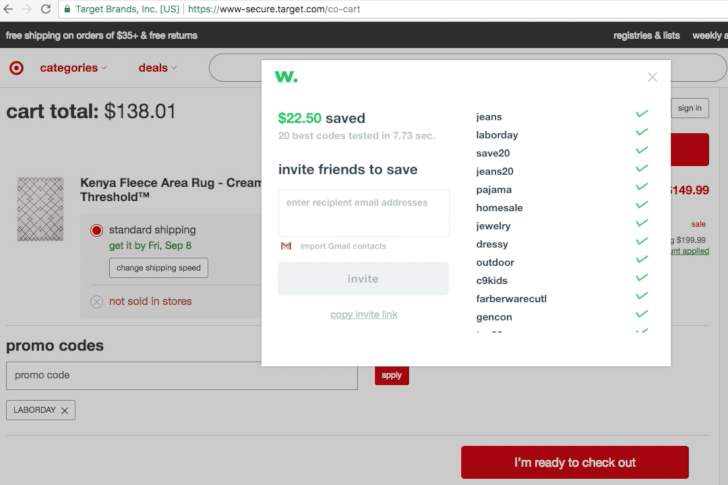Click the not sold in stores icon
This screenshot has width=728, height=485.
click(97, 302)
